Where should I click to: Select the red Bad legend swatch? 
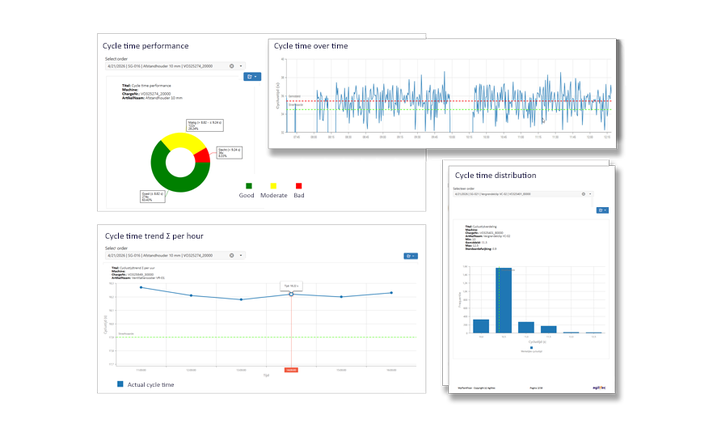tap(299, 186)
